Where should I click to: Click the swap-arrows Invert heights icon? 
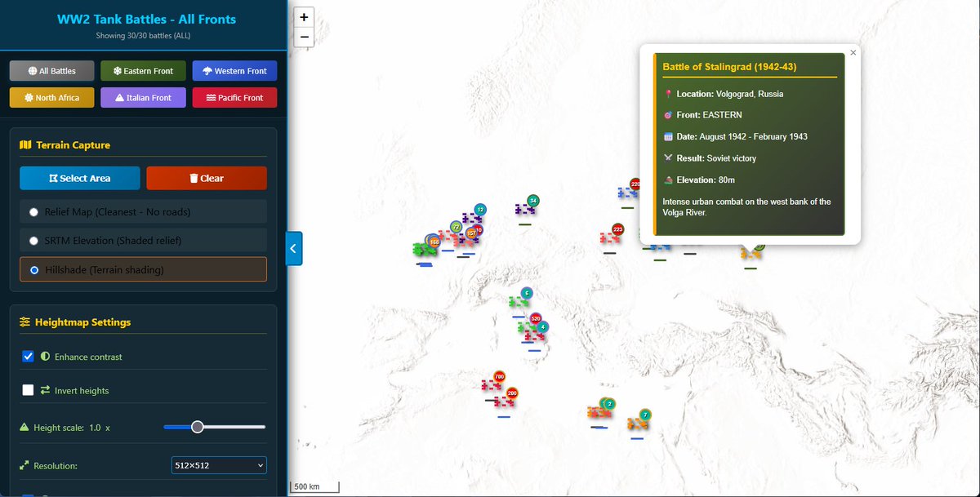pyautogui.click(x=45, y=391)
